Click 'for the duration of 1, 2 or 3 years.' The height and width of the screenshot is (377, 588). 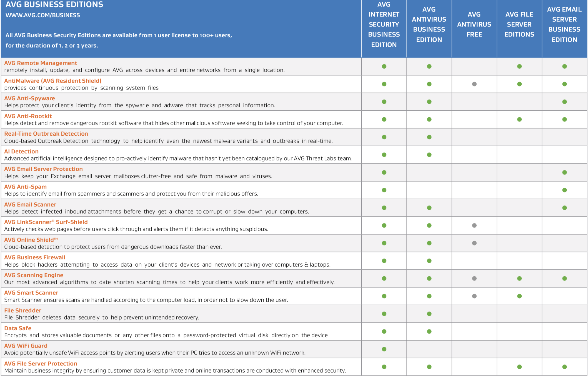point(52,46)
